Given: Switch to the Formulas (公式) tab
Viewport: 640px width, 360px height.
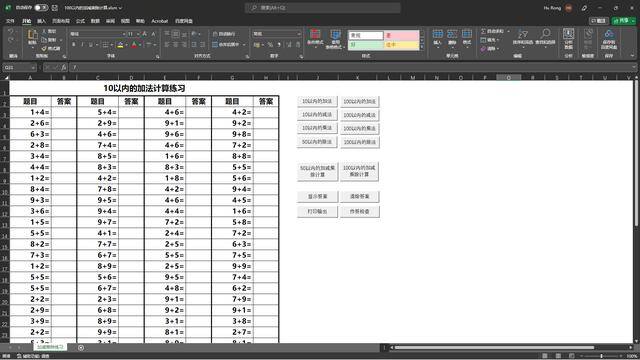Looking at the screenshot, I should (80, 21).
